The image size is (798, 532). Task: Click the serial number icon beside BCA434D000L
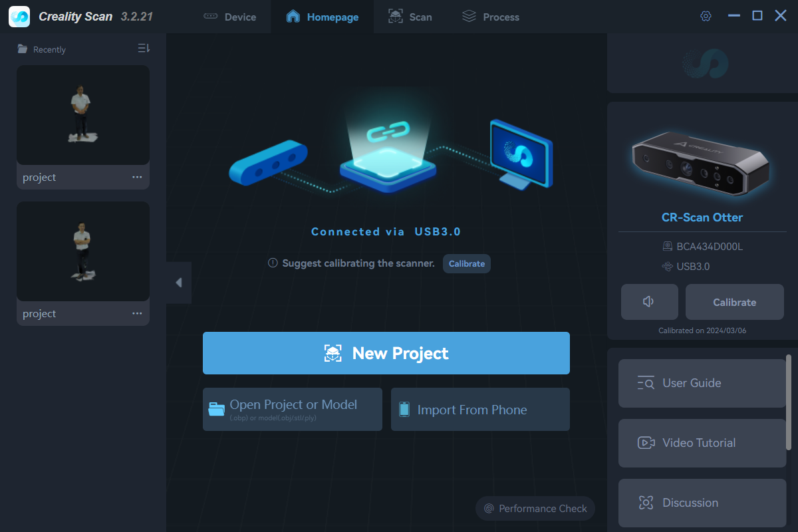(668, 247)
